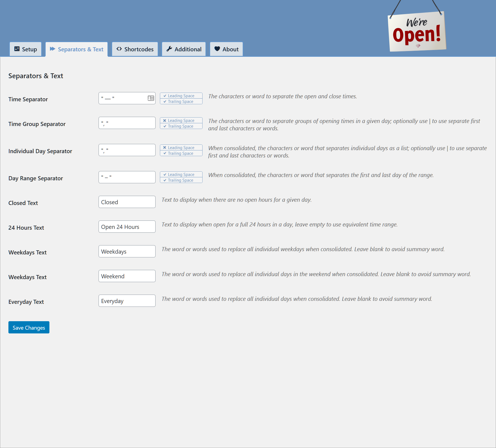Screen dimensions: 496x448
Task: Focus the Time Group Separator input field
Action: (127, 123)
